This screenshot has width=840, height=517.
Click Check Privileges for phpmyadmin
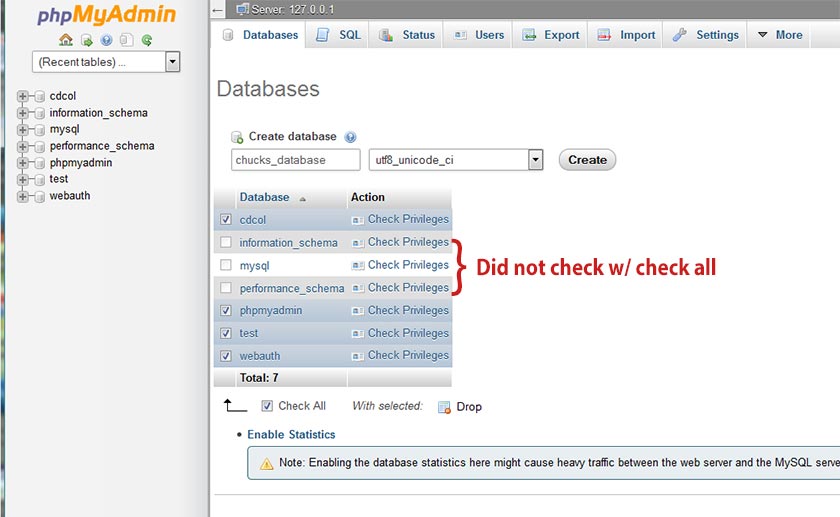(408, 311)
